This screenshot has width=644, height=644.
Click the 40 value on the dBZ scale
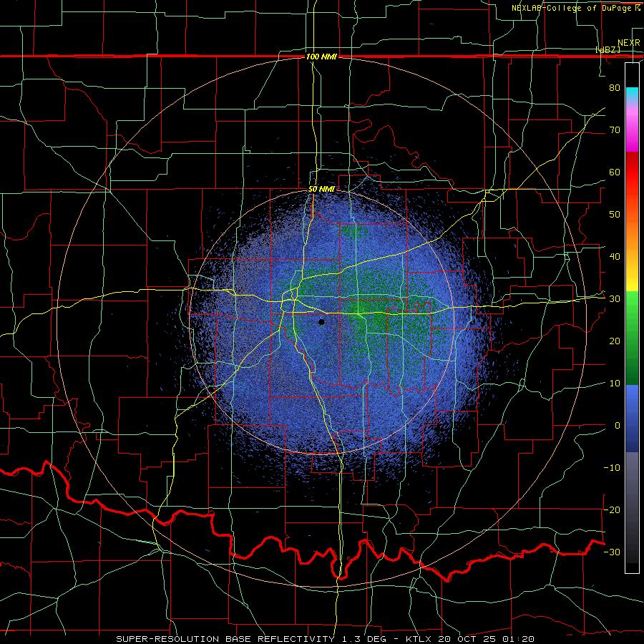(x=615, y=257)
